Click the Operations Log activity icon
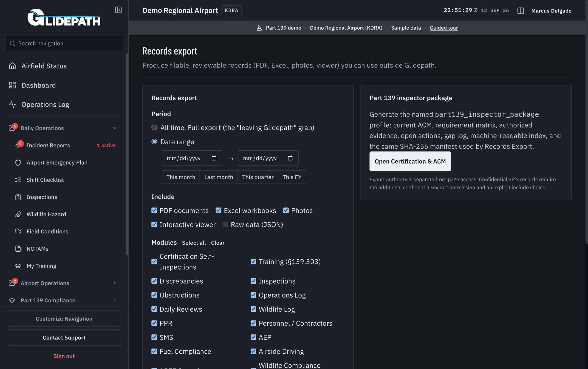The image size is (588, 369). click(12, 104)
